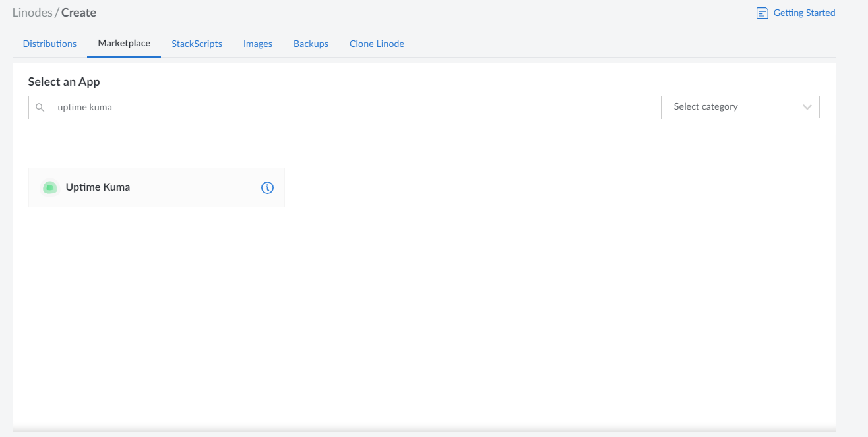Open the Uptime Kuma info icon
The width and height of the screenshot is (868, 437).
[x=267, y=187]
